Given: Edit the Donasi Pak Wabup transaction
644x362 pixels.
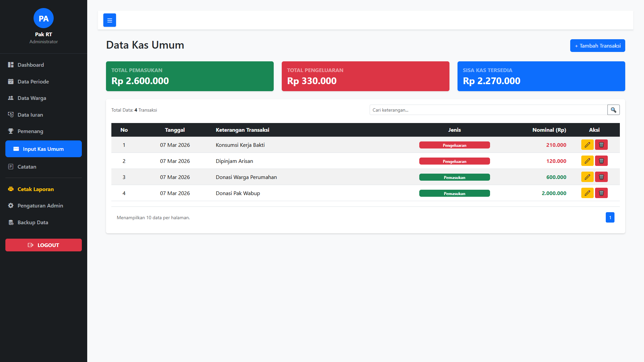Looking at the screenshot, I should pyautogui.click(x=587, y=193).
